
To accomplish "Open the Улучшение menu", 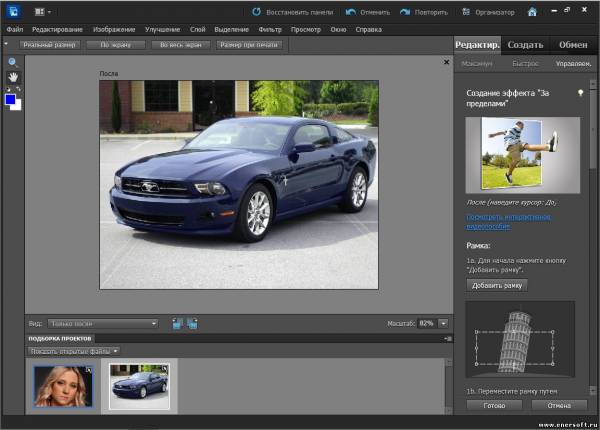I will pos(162,29).
